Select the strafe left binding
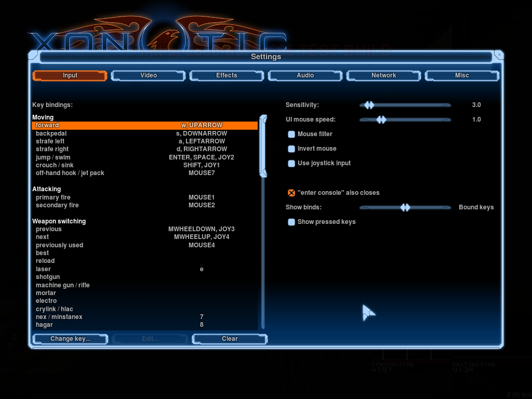 pyautogui.click(x=145, y=141)
